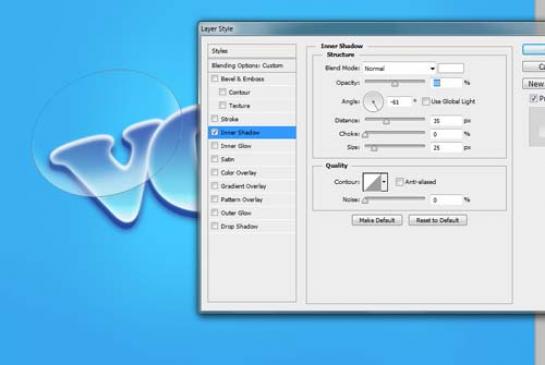Click the New Style button

[534, 84]
